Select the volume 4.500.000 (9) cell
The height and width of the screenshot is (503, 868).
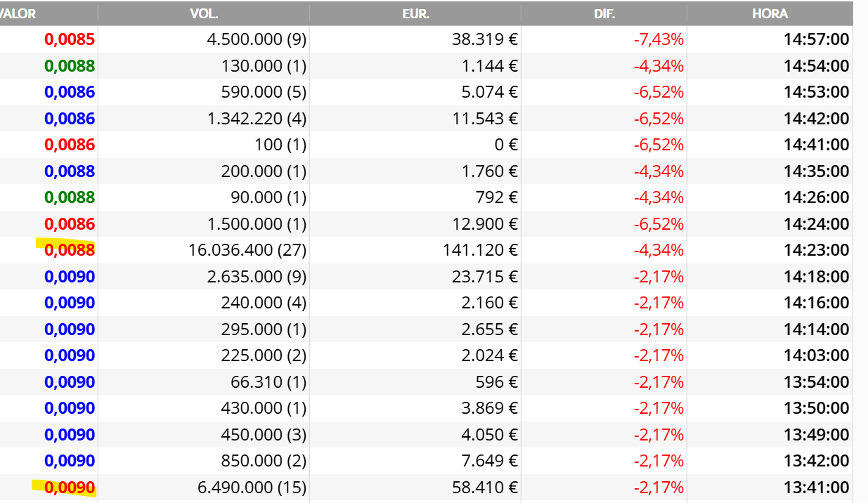click(x=257, y=39)
